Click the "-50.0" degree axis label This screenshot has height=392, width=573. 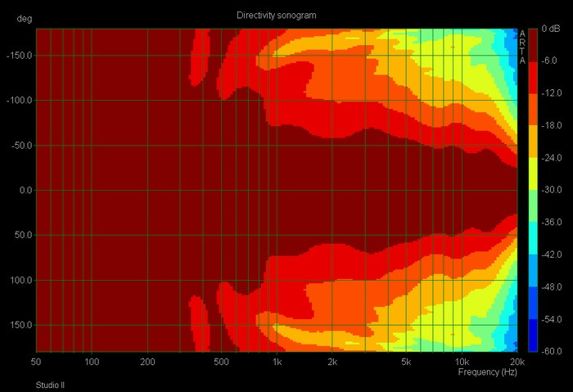[21, 146]
